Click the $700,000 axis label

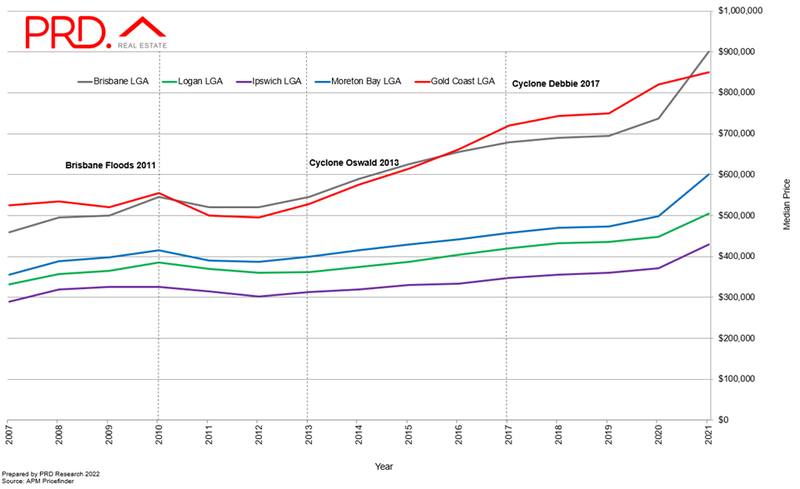coord(737,134)
